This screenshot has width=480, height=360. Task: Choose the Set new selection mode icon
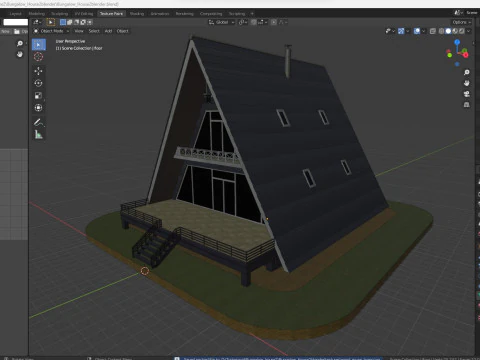point(63,22)
